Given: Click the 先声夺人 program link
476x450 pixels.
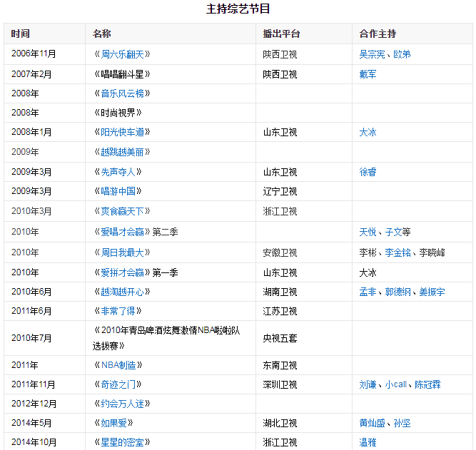Looking at the screenshot, I should click(x=118, y=173).
